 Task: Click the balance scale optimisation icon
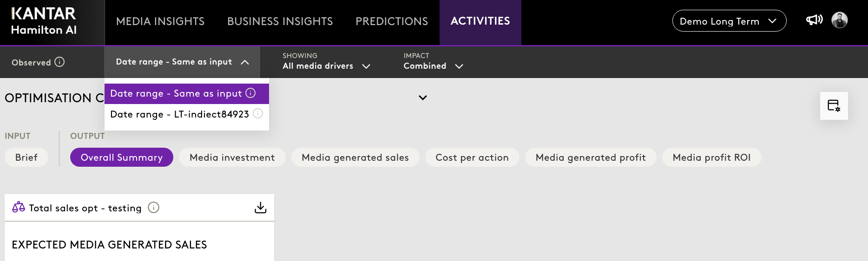[19, 207]
